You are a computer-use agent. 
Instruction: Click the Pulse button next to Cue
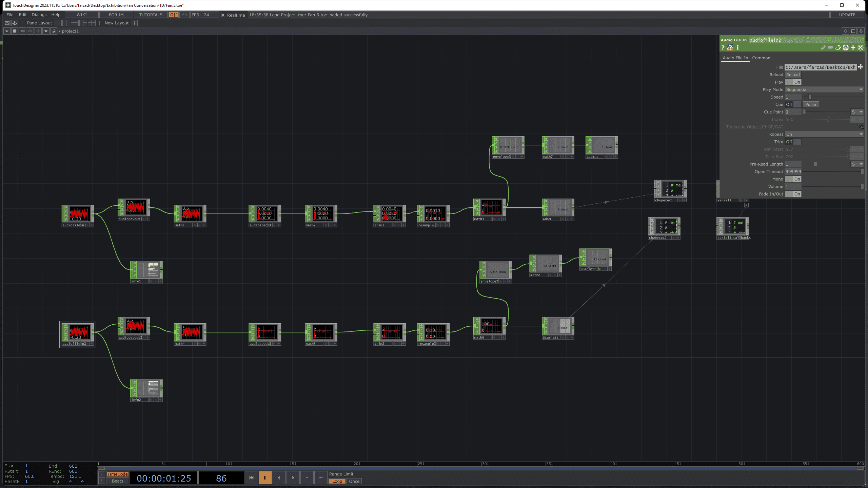pos(811,104)
